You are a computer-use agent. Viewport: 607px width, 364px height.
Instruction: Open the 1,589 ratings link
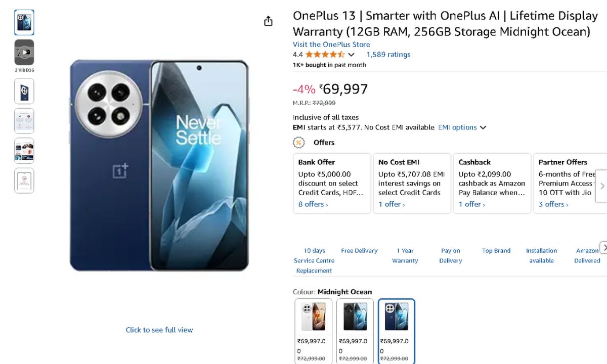[x=388, y=55]
